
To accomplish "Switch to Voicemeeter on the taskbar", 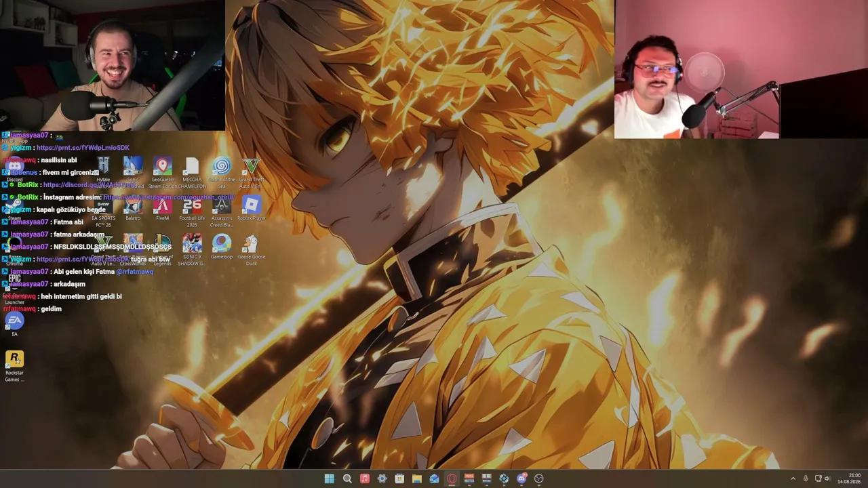I will pos(469,479).
